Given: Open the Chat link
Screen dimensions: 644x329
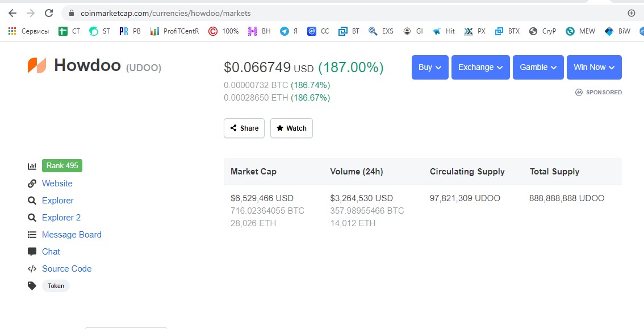Looking at the screenshot, I should click(51, 252).
